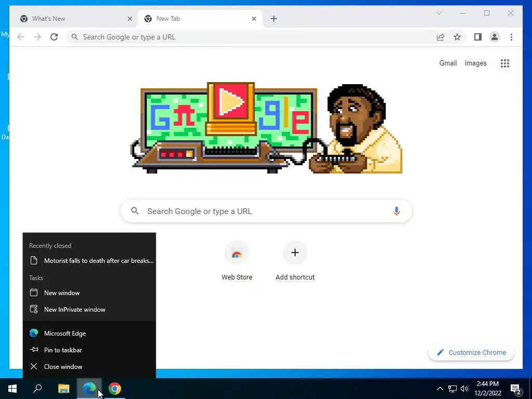Start voice search with the microphone

[396, 211]
